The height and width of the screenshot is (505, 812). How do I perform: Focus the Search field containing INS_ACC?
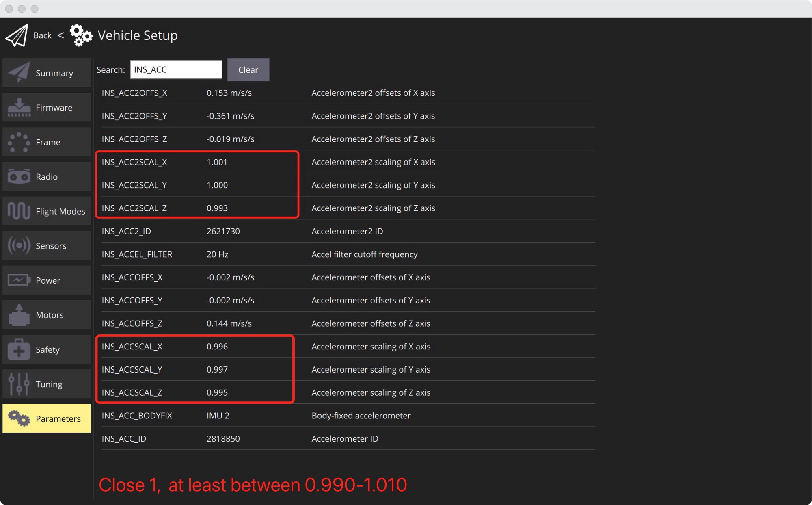click(176, 69)
